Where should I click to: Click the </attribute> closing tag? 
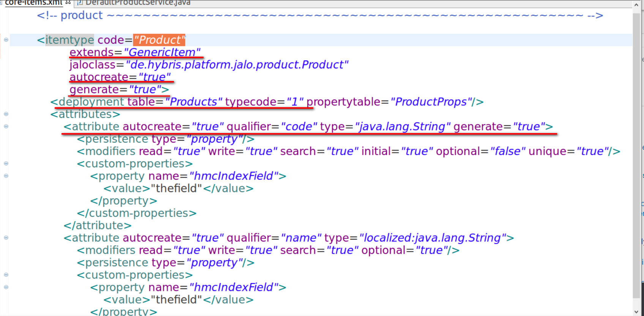(x=98, y=225)
